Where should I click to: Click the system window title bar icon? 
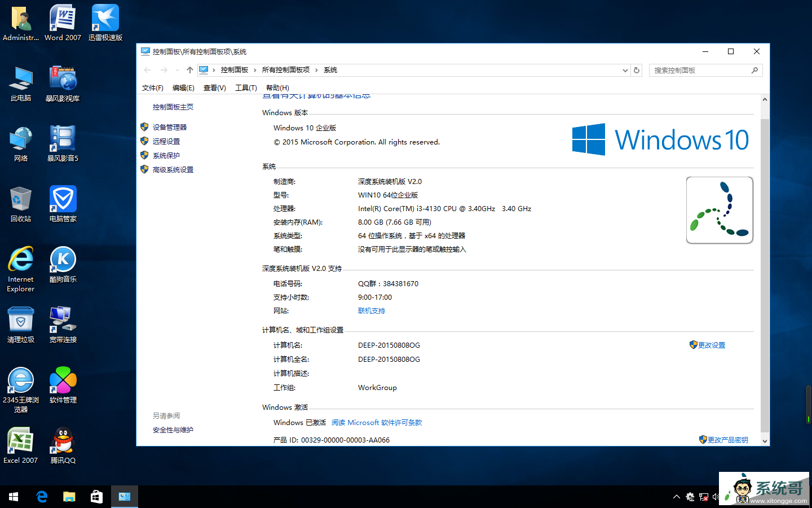(145, 51)
